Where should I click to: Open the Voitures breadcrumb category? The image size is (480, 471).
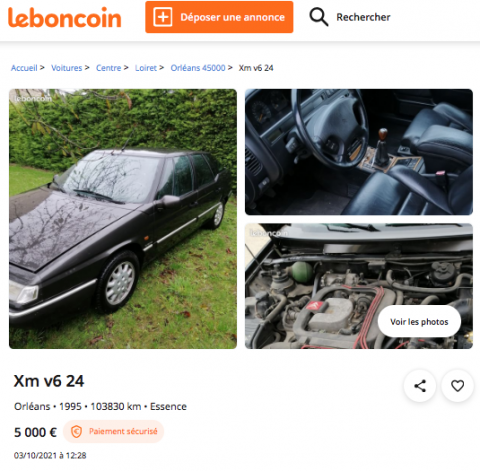66,68
